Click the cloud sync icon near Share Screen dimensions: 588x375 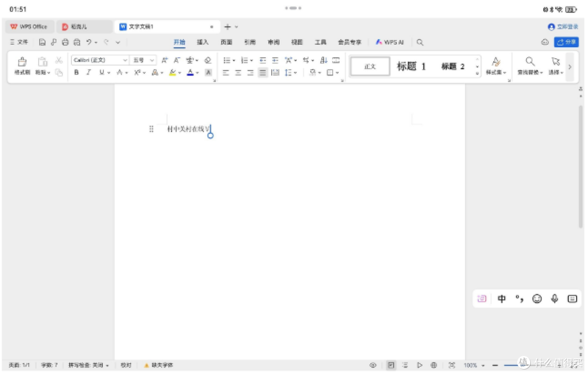pos(545,42)
